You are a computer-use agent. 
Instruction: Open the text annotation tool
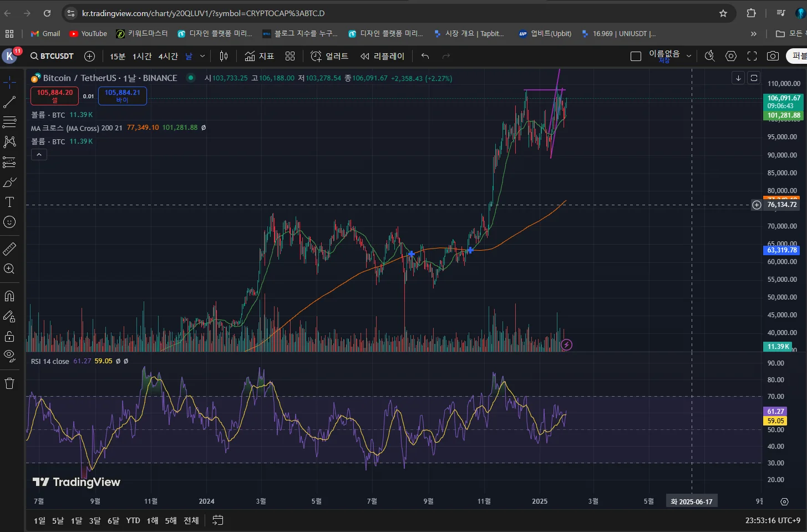tap(9, 202)
